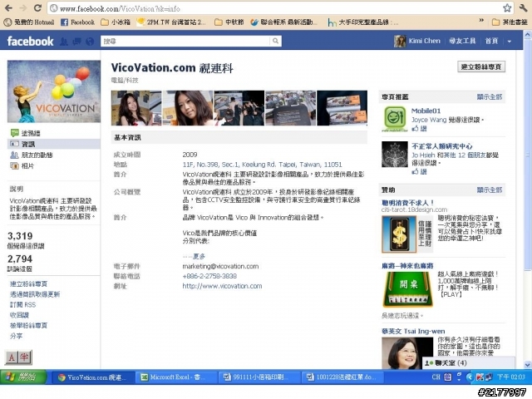Open the 其他書籤 bookmarks folder

point(510,22)
